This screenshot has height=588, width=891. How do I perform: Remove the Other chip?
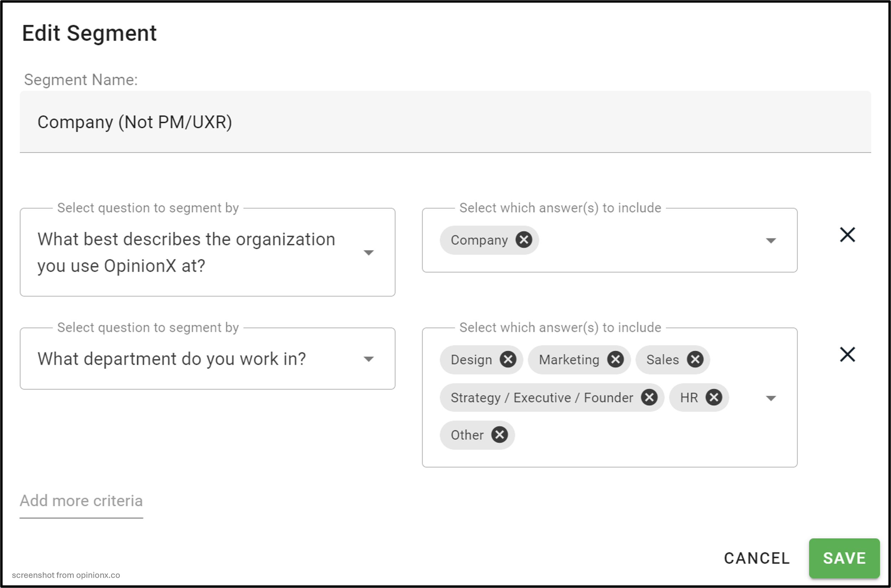pyautogui.click(x=499, y=435)
